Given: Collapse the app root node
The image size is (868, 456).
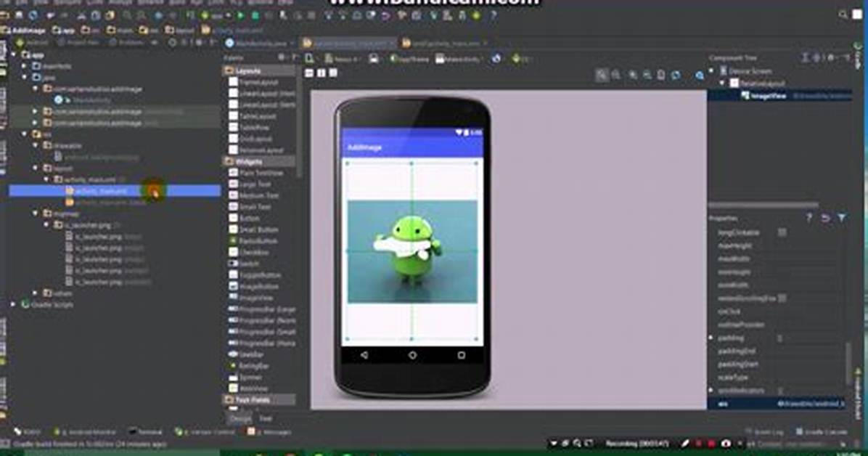Looking at the screenshot, I should 14,55.
